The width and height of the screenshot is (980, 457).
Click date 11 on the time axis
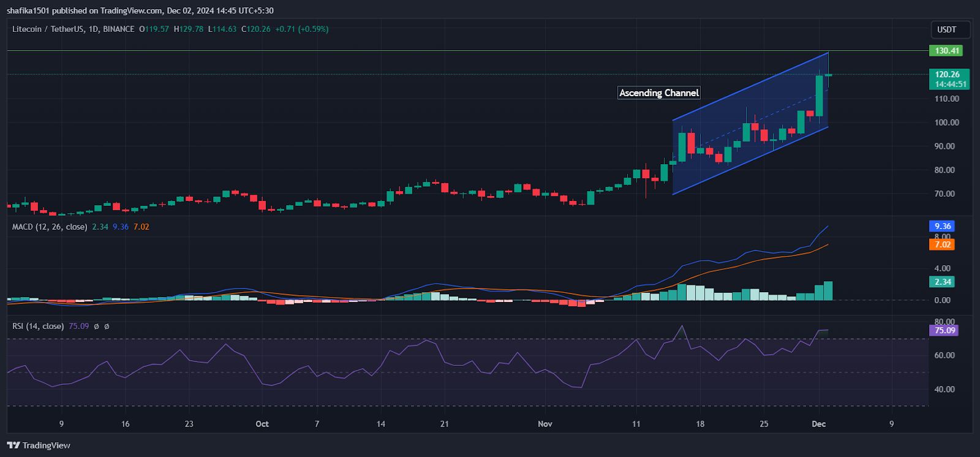click(x=636, y=424)
